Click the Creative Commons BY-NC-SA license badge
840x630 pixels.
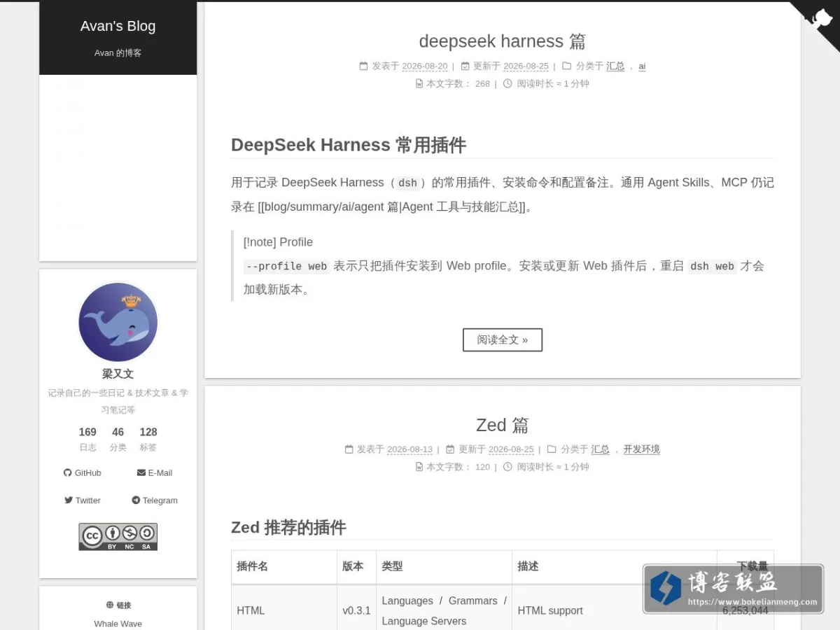[118, 537]
